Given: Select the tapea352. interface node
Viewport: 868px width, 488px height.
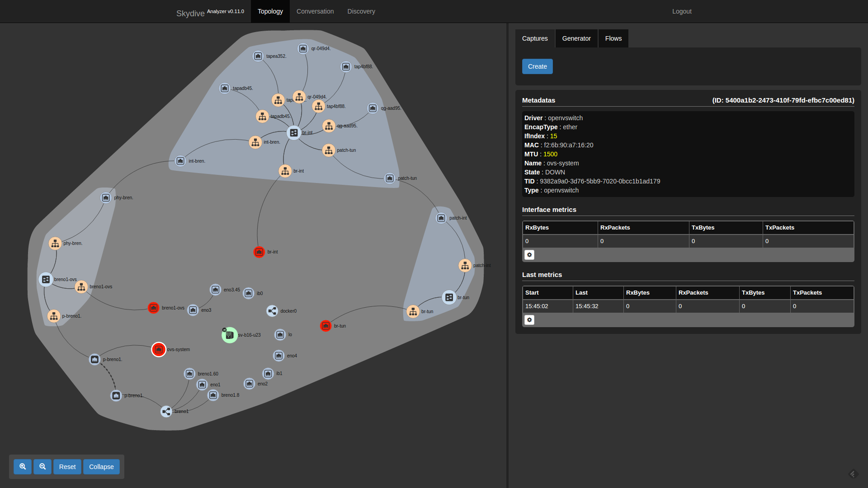Looking at the screenshot, I should [x=258, y=56].
